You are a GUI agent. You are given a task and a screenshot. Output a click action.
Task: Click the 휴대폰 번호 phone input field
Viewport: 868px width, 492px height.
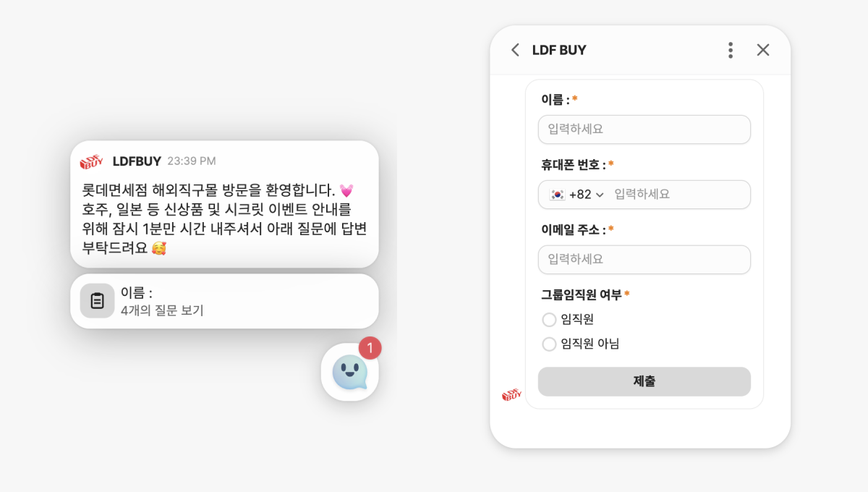click(680, 195)
